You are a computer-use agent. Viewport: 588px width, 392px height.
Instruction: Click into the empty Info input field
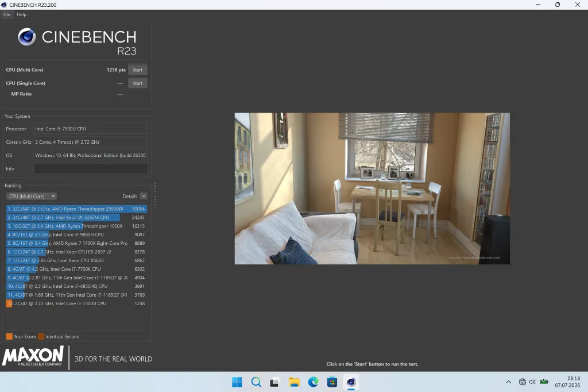click(90, 168)
